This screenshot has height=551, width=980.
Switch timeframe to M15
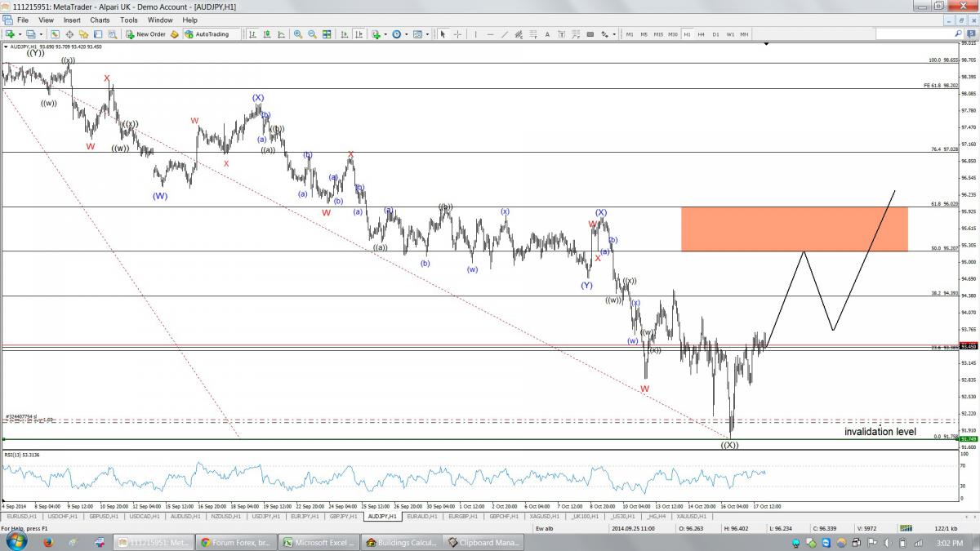(658, 34)
